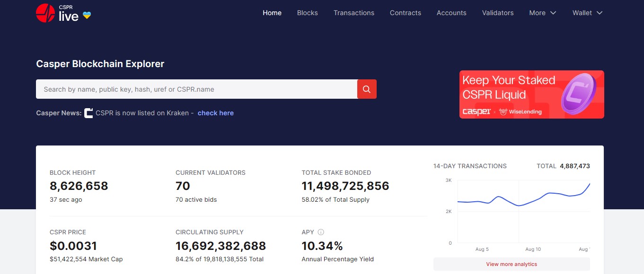The image size is (644, 274).
Task: Click the CSPR live logo
Action: click(x=57, y=13)
